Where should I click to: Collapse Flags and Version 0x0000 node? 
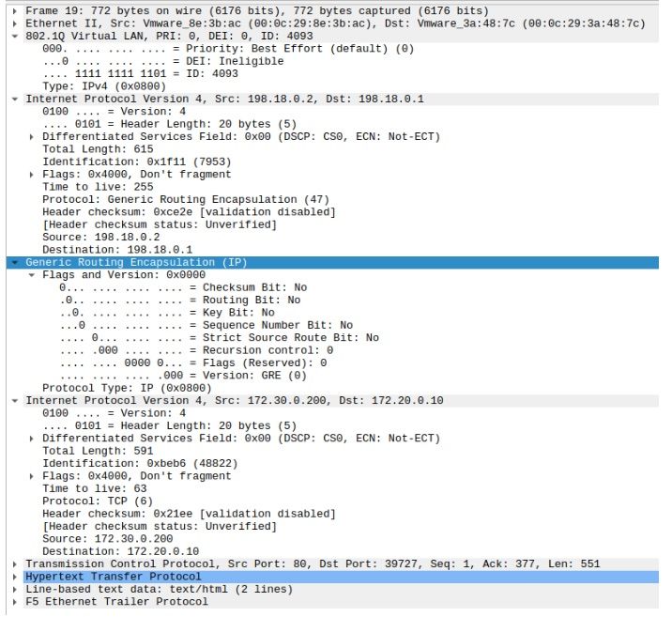(x=32, y=275)
